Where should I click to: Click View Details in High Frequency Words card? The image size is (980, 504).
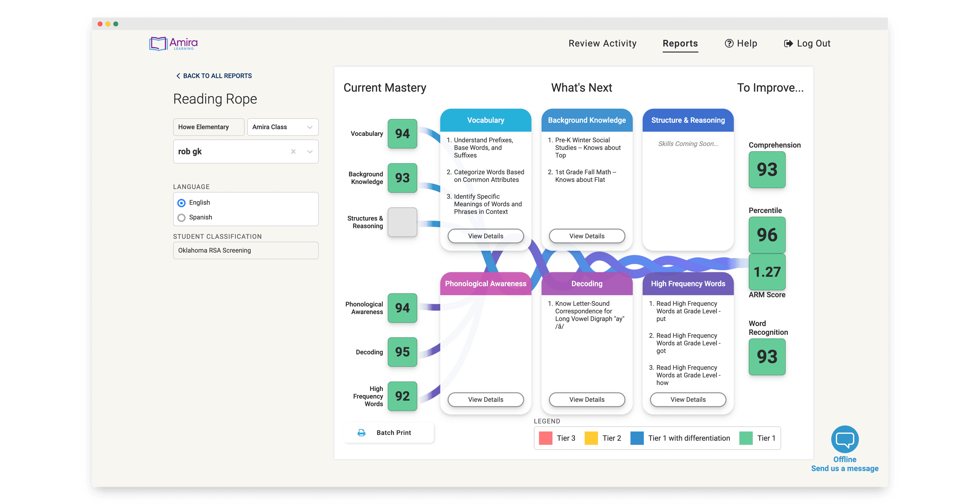[688, 399]
